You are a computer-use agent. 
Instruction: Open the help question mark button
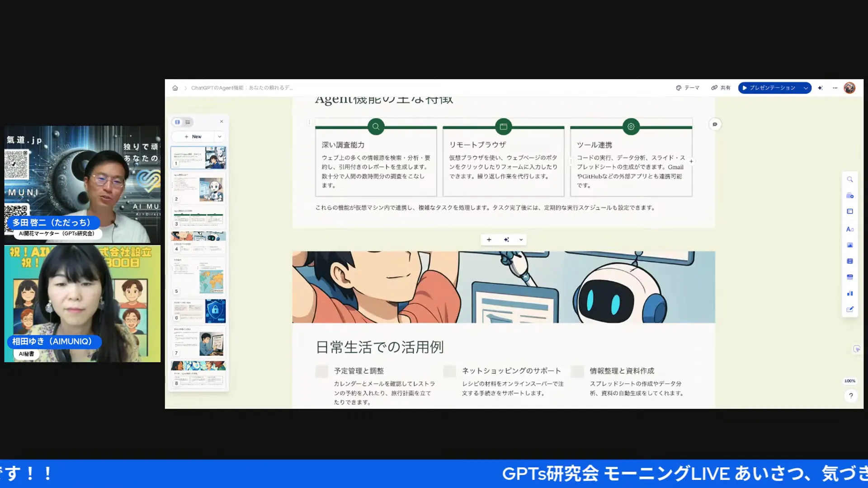(x=851, y=396)
